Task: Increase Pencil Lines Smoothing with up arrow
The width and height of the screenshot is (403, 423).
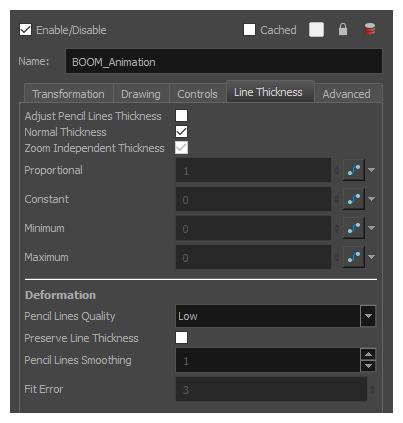Action: point(368,354)
